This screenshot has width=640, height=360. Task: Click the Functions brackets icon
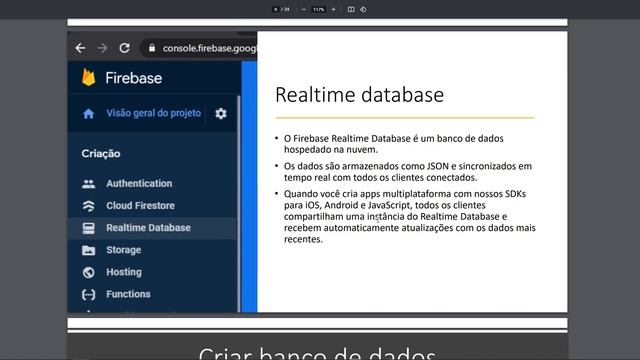[89, 294]
